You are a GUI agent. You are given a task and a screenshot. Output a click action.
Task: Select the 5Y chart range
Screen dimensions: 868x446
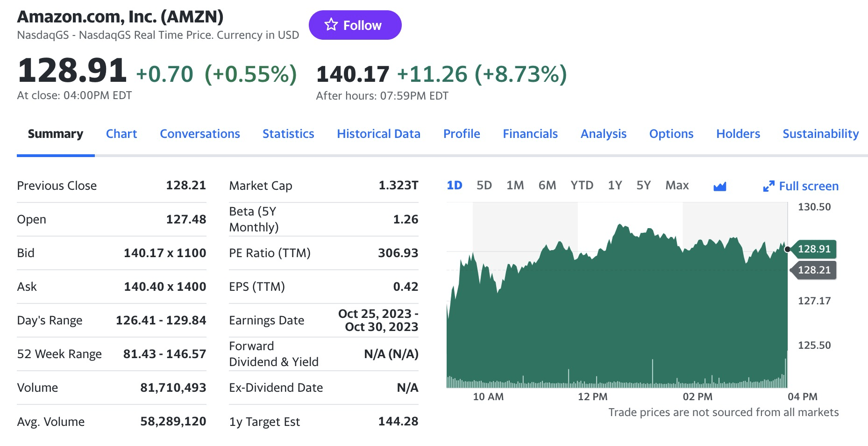pos(643,186)
